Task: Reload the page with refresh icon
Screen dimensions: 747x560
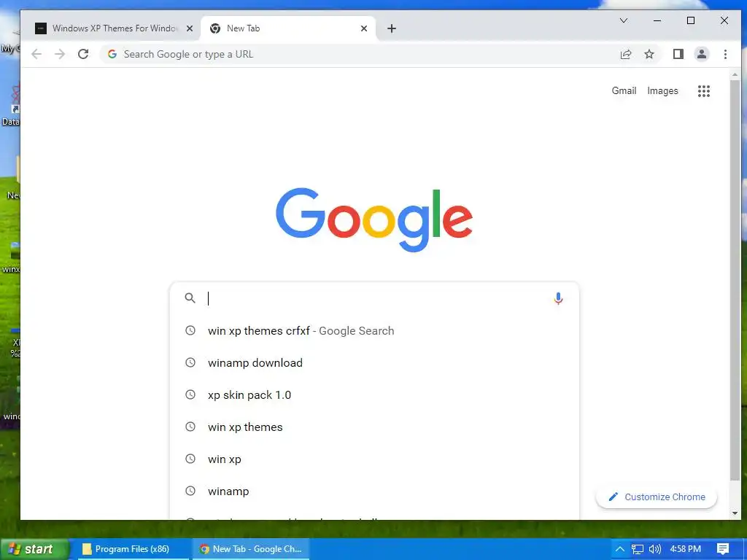Action: [83, 54]
